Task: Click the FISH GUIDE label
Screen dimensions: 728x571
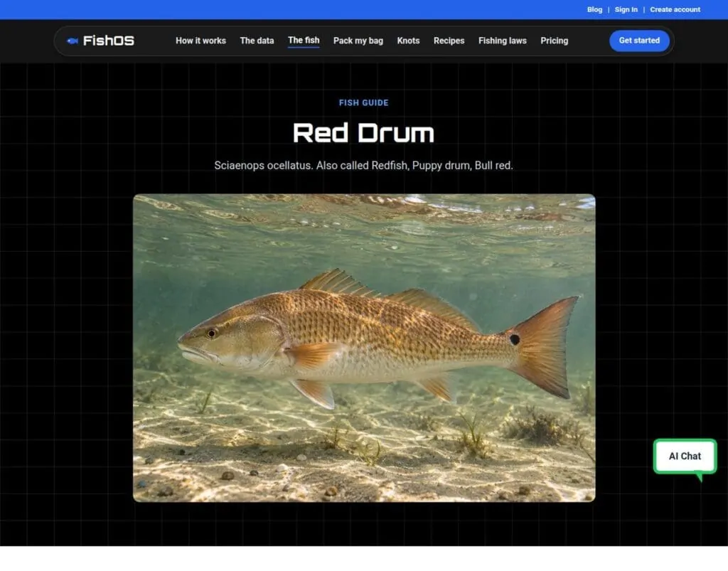Action: 363,102
